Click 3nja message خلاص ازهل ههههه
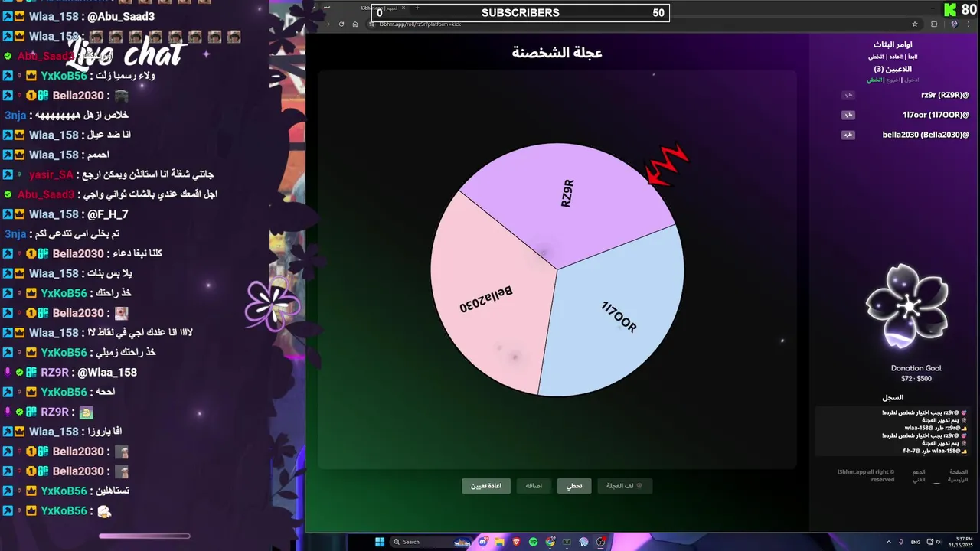The image size is (980, 551). point(82,116)
